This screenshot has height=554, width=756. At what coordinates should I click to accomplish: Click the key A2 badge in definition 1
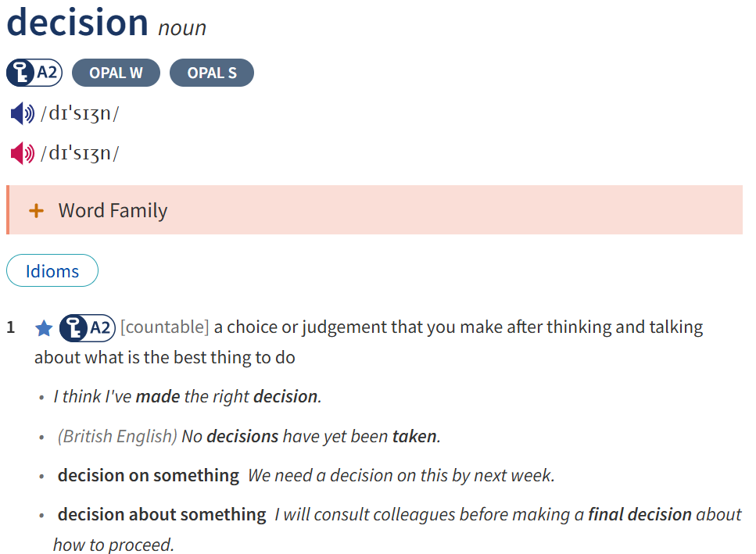(88, 327)
